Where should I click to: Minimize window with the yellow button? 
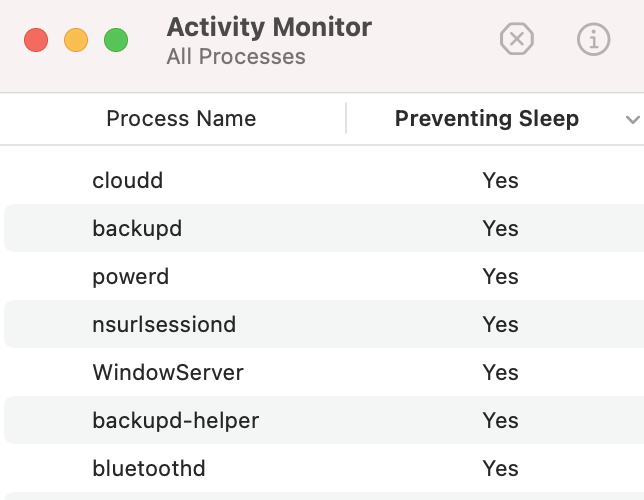click(76, 41)
